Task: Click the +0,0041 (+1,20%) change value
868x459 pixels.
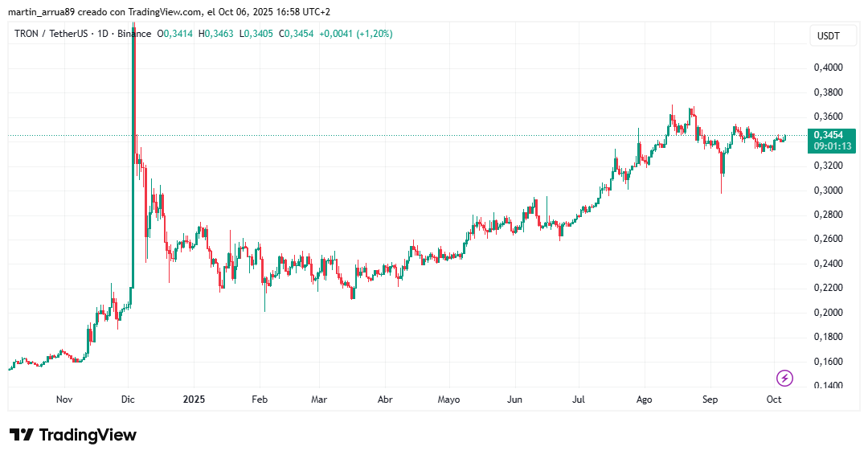Action: [x=356, y=34]
